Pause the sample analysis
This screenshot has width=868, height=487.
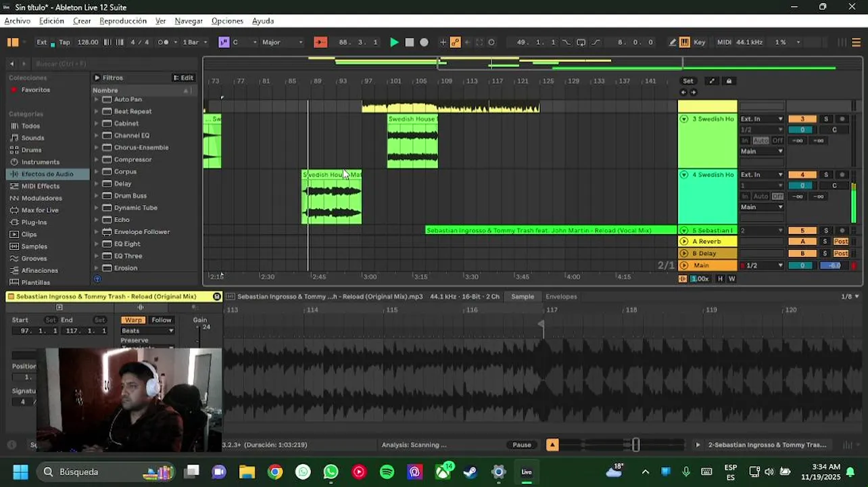[x=522, y=444]
